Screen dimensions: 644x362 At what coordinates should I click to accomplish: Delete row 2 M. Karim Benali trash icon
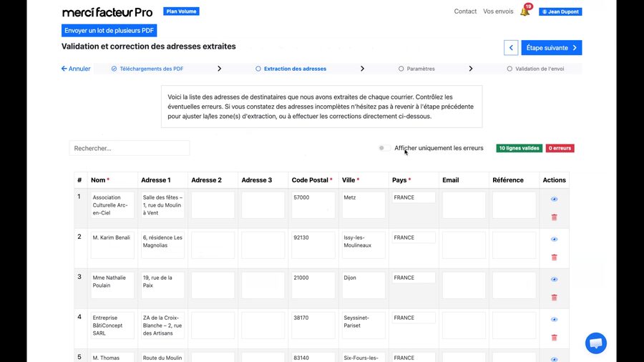[x=554, y=258]
